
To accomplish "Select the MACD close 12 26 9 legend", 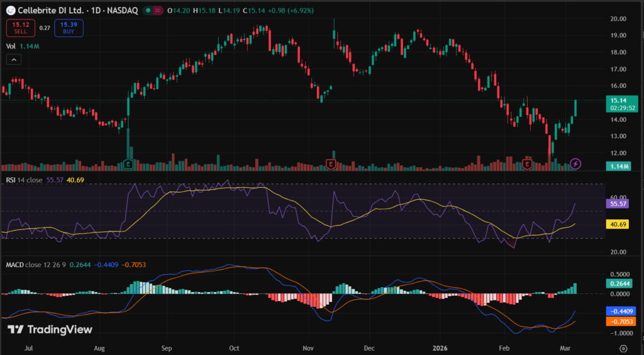I will (x=36, y=265).
